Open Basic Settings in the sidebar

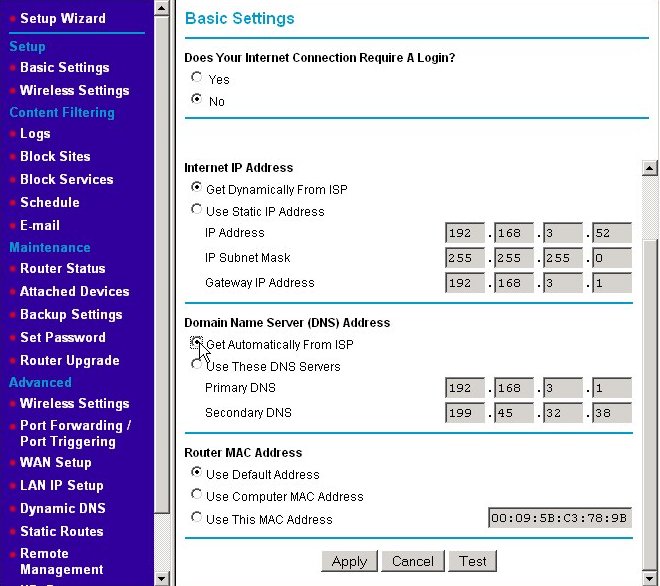point(65,68)
